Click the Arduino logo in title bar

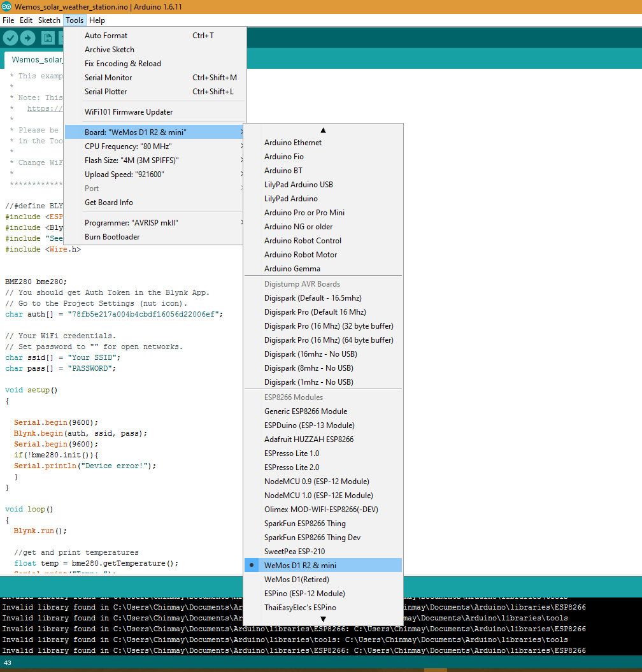click(x=6, y=6)
